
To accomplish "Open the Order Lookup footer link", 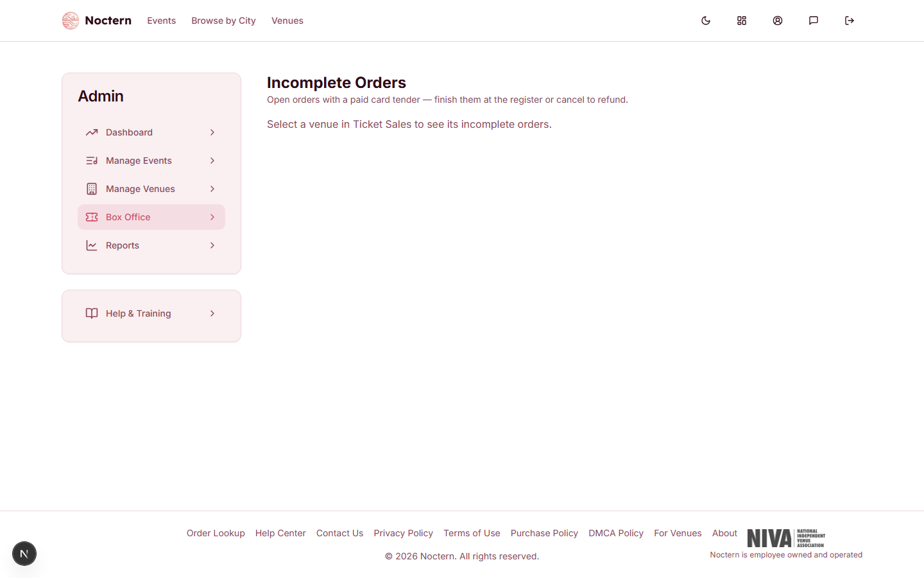I will click(216, 533).
